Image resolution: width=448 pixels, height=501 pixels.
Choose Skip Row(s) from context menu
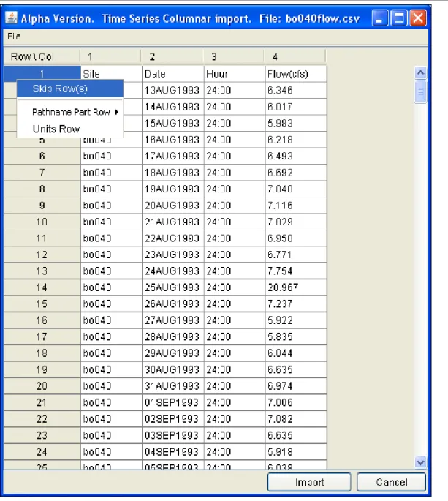click(x=70, y=88)
